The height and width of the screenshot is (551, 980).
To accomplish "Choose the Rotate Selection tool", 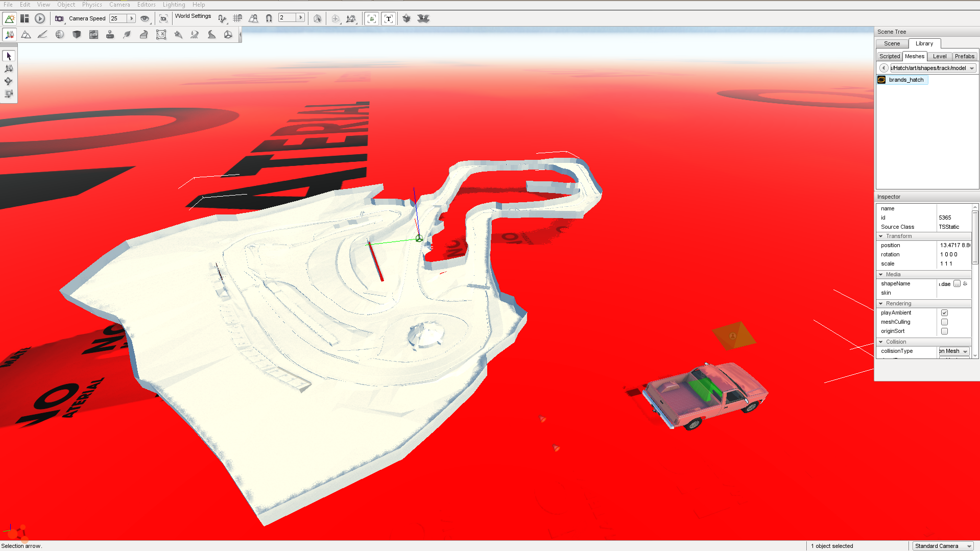I will click(x=9, y=81).
